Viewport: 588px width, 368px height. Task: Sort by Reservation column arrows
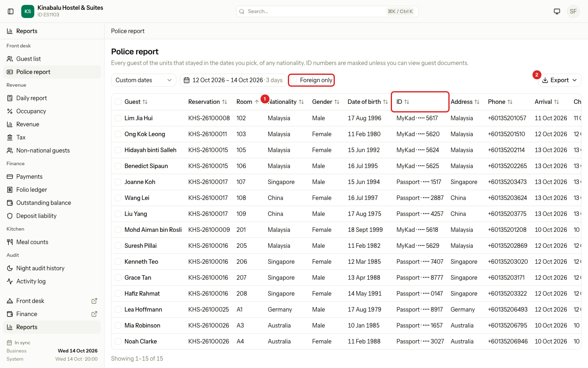pos(225,102)
